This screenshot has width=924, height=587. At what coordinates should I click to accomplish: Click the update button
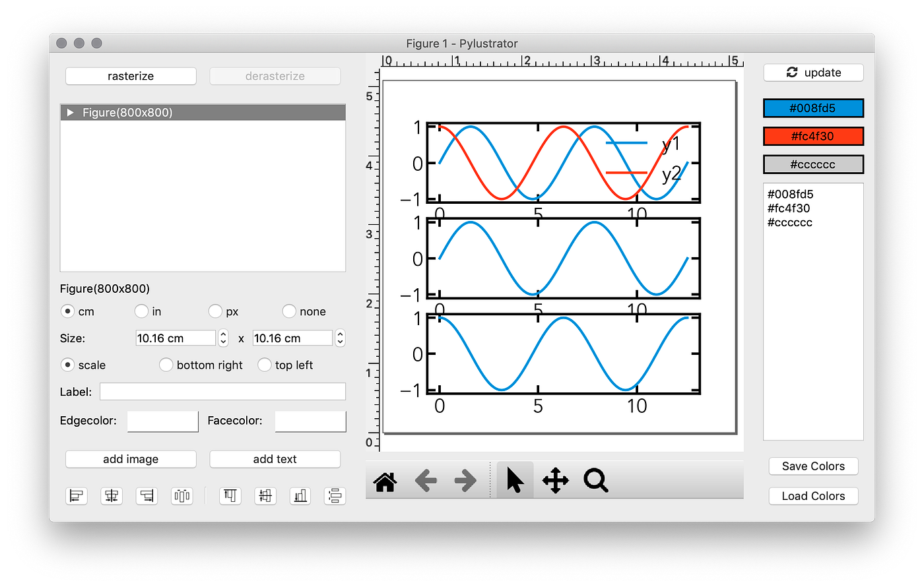813,73
